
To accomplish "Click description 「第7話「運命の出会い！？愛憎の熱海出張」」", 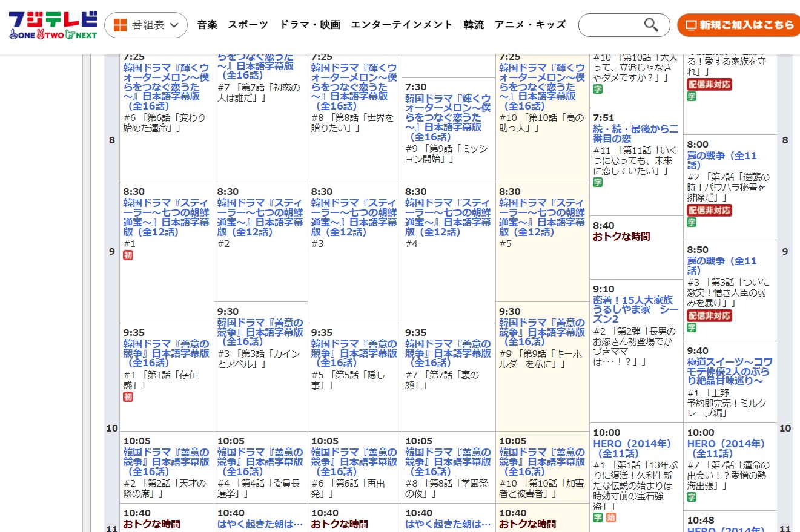I will [729, 475].
